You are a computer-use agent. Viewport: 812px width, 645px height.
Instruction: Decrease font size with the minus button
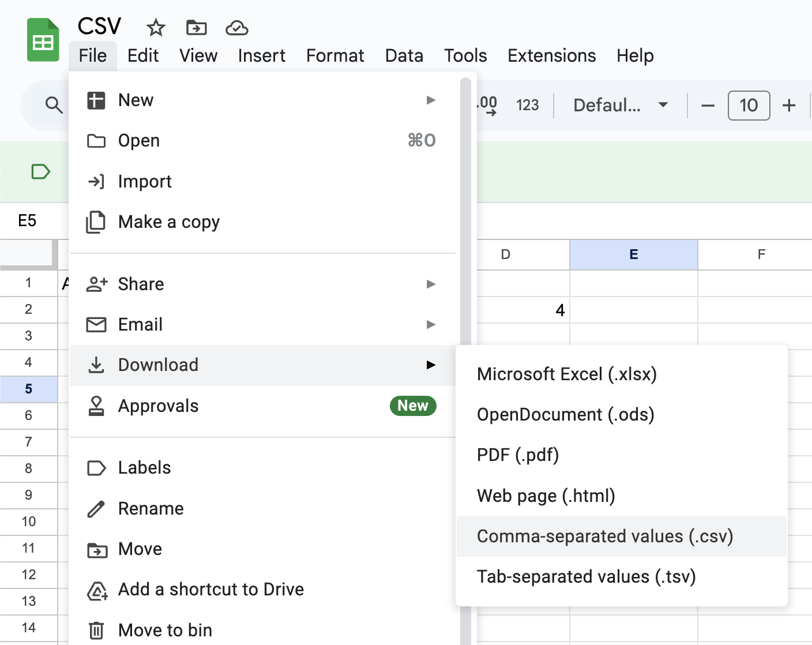[x=708, y=106]
